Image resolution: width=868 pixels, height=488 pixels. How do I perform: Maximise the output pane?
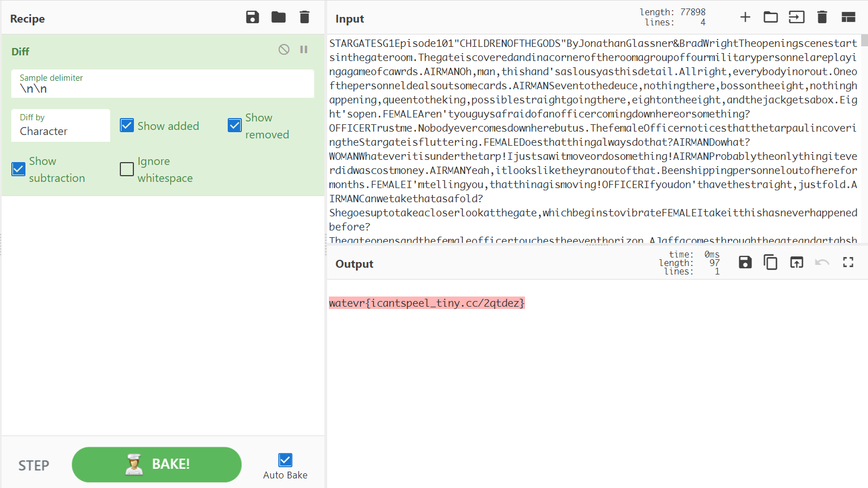848,262
